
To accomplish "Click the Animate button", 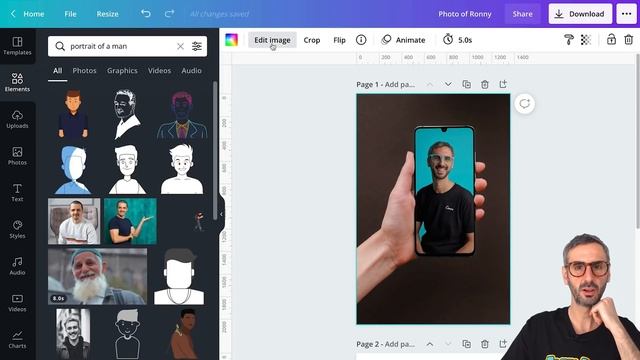I will tap(403, 40).
